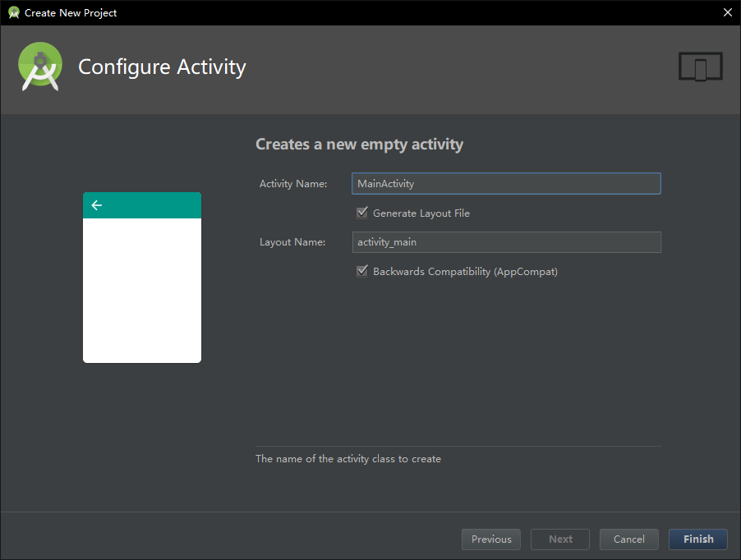Click the disabled Next button
This screenshot has height=560, width=741.
[x=560, y=539]
